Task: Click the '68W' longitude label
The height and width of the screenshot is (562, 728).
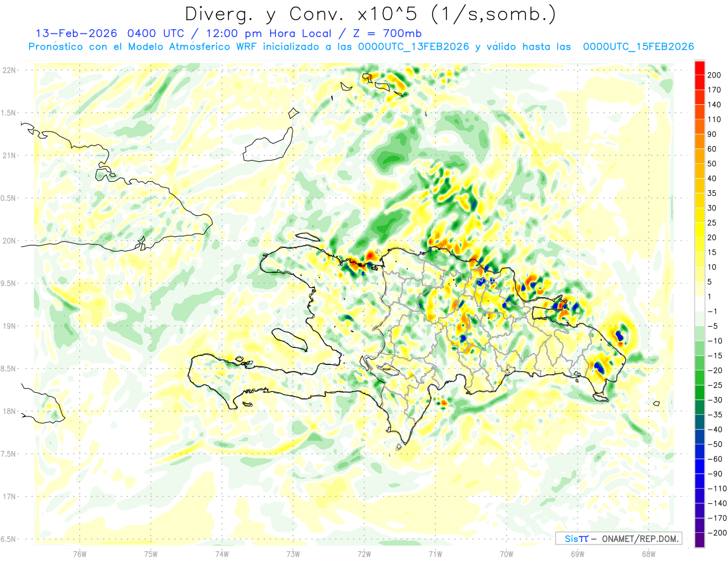Action: pos(649,554)
